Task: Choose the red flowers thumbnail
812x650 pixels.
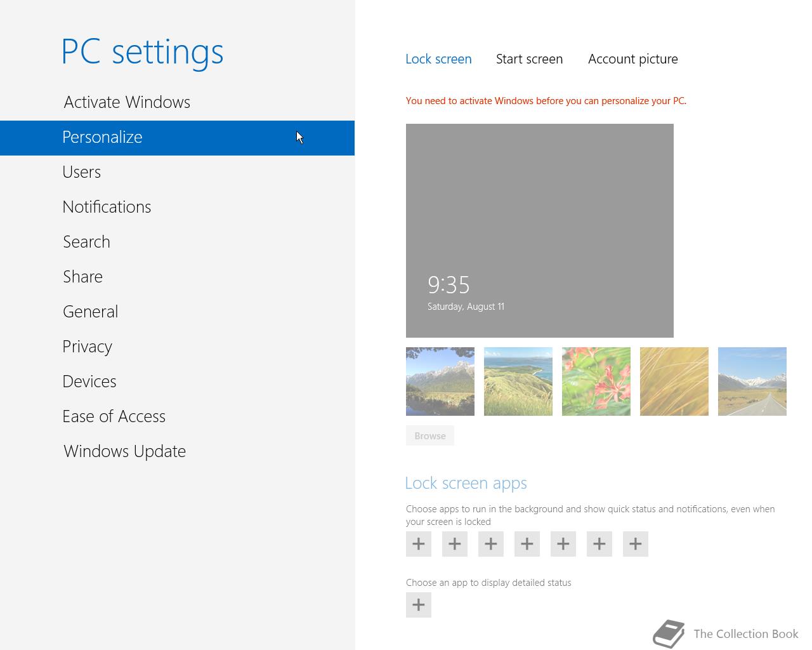Action: [596, 381]
